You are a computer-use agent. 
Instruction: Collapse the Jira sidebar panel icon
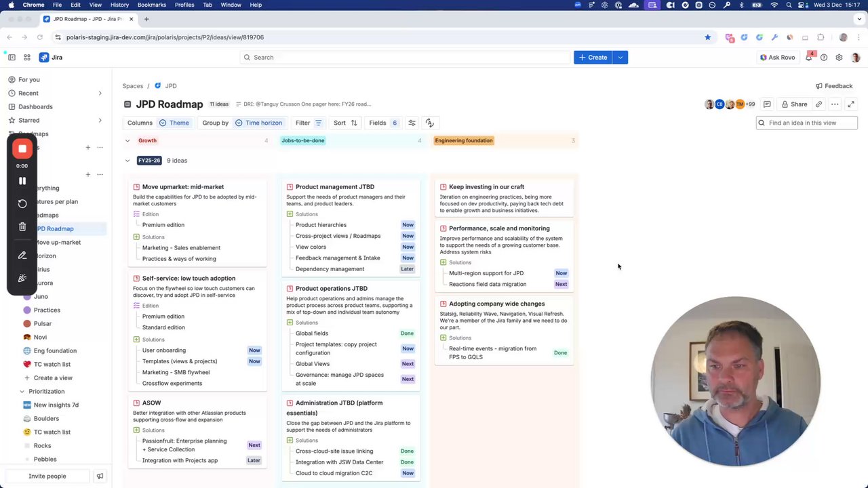click(12, 58)
